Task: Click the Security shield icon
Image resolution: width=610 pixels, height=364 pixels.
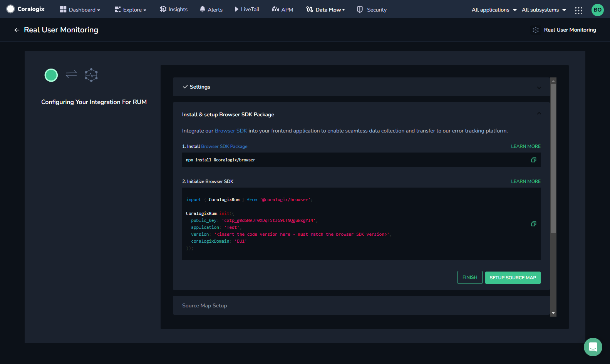Action: tap(360, 9)
